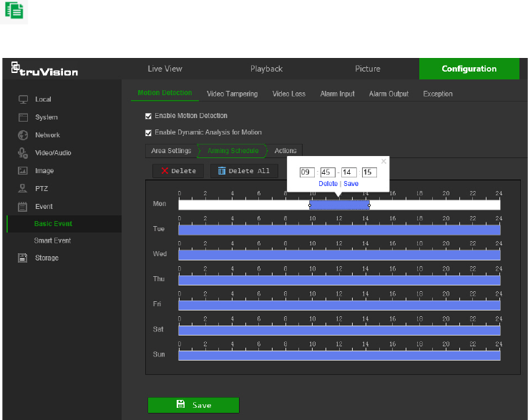Click the green document icon at top-left
Viewport: 528px width, 420px height.
[15, 11]
